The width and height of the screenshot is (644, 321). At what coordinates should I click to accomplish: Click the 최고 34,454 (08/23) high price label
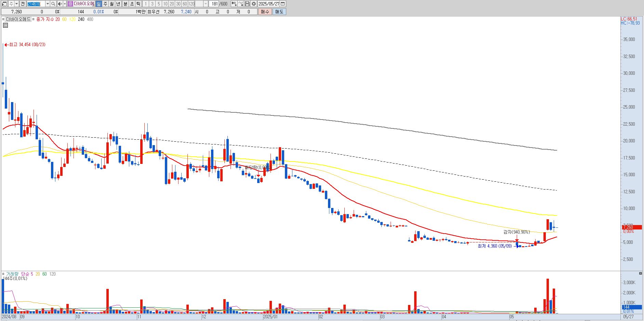coord(27,45)
